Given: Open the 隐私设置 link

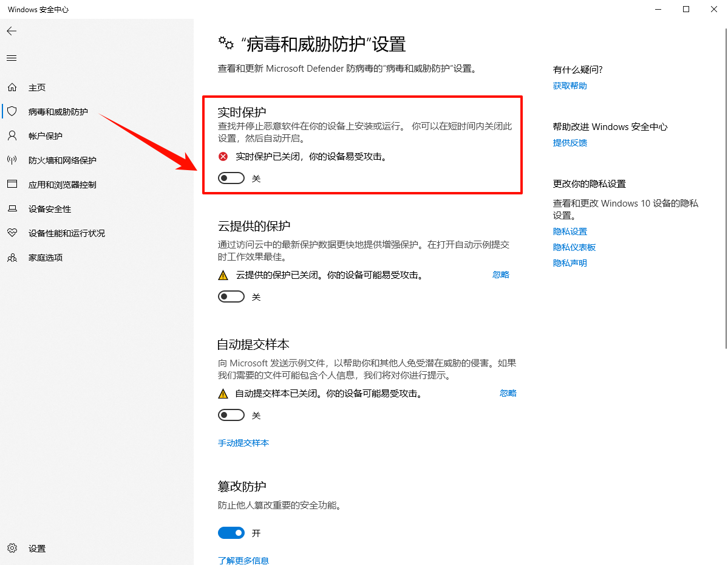Looking at the screenshot, I should pos(570,231).
